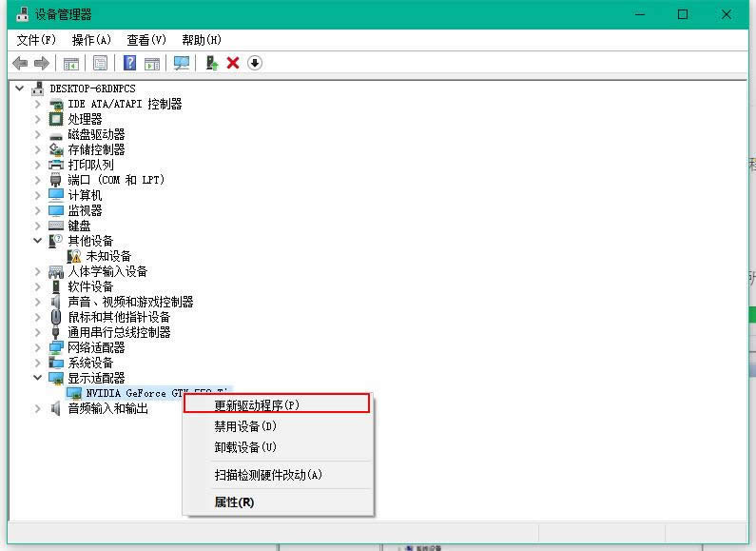
Task: Select the 键盘 keyboard icon
Action: coord(56,226)
